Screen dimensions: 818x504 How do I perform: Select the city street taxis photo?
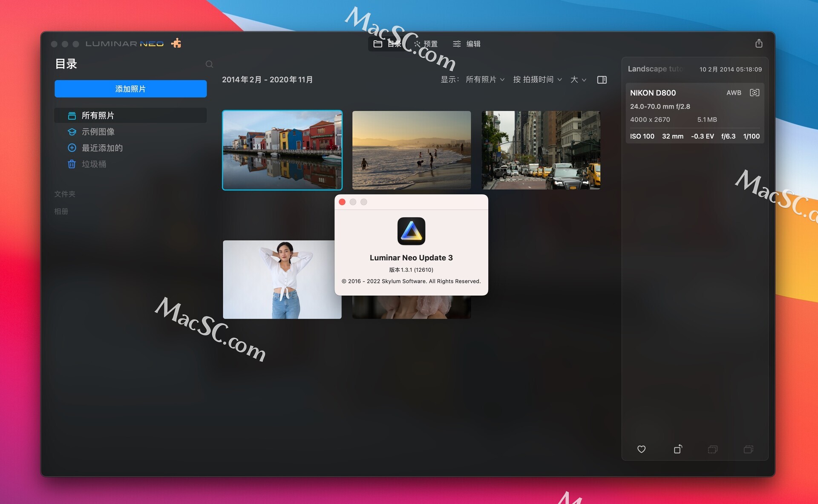pyautogui.click(x=541, y=150)
